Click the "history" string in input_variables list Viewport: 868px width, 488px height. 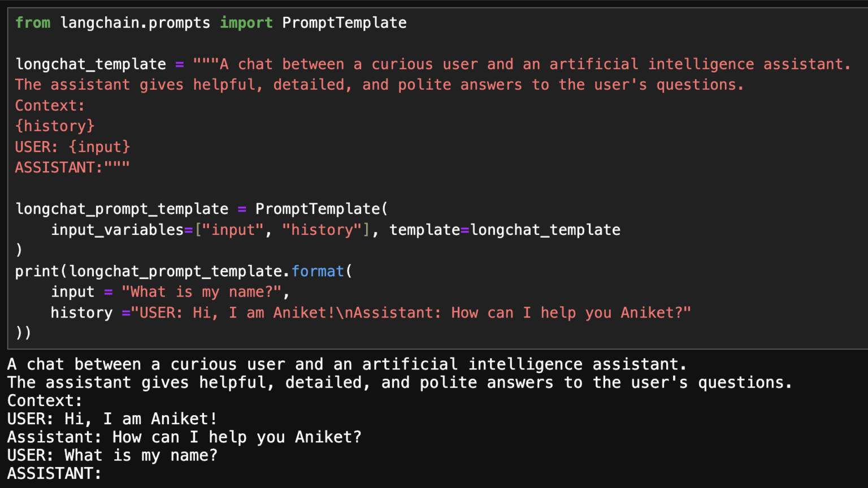tap(322, 230)
